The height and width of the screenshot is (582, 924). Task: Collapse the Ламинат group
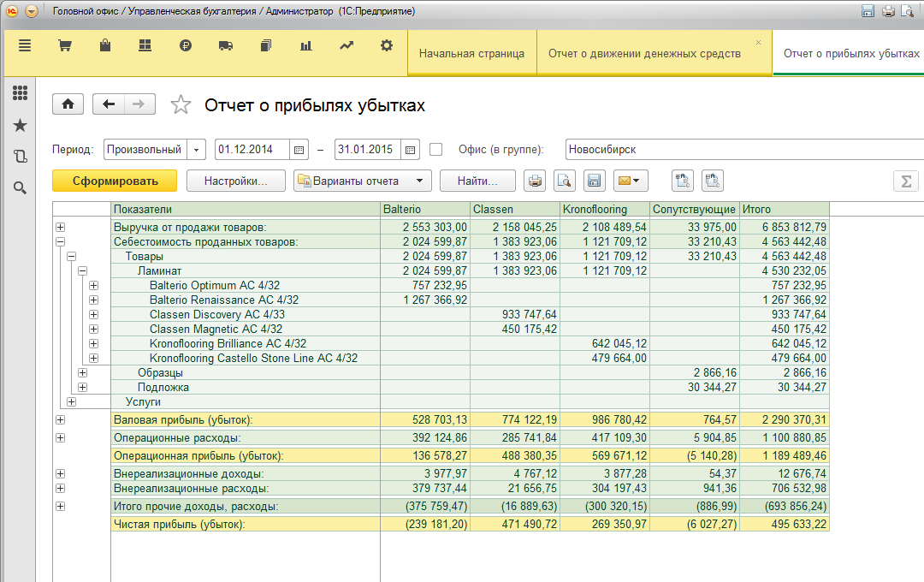(82, 270)
